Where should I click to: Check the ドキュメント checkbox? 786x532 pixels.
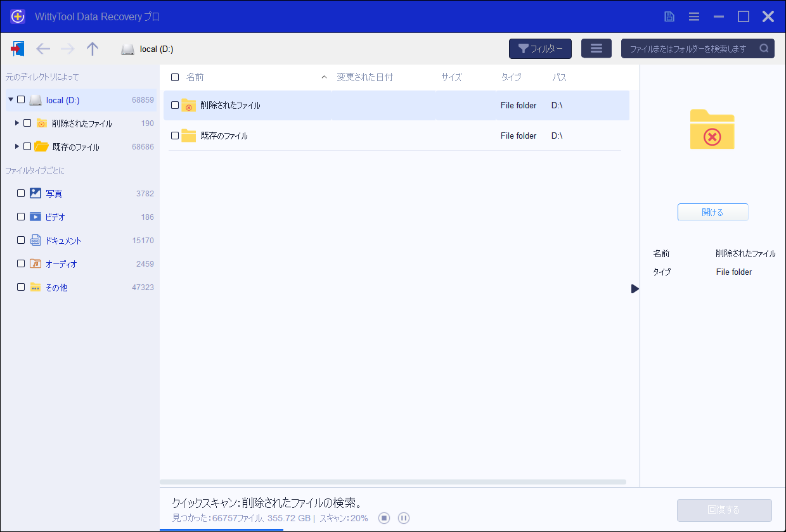[21, 240]
